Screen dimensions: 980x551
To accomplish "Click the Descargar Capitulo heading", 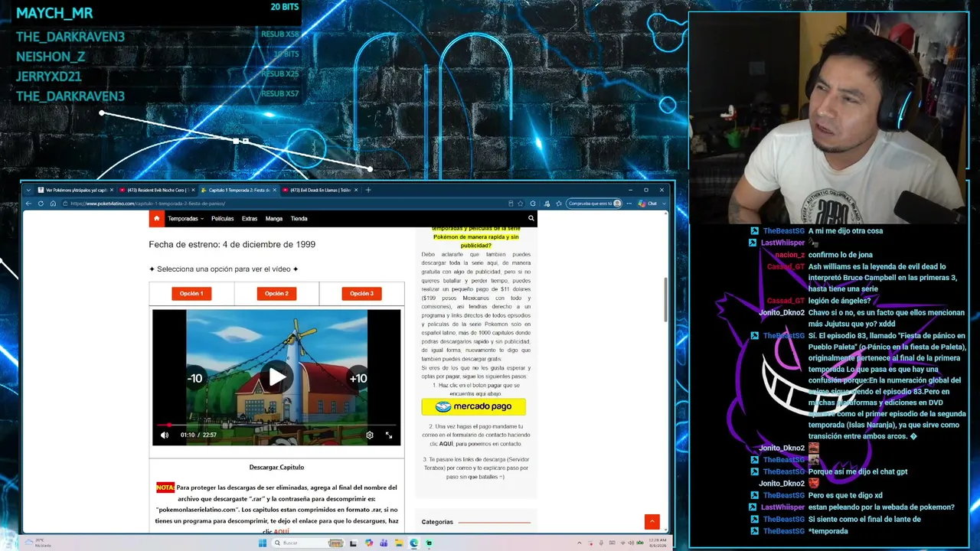I will click(x=276, y=467).
